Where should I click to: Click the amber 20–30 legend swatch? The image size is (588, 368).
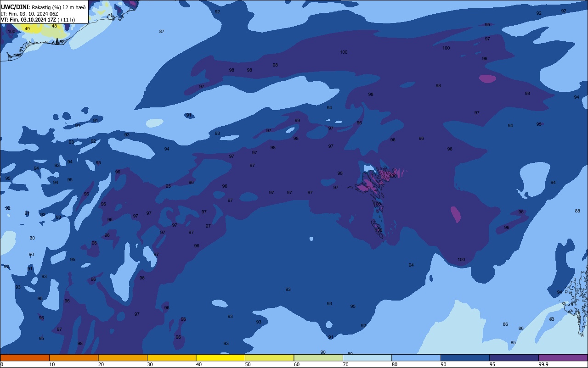click(123, 357)
